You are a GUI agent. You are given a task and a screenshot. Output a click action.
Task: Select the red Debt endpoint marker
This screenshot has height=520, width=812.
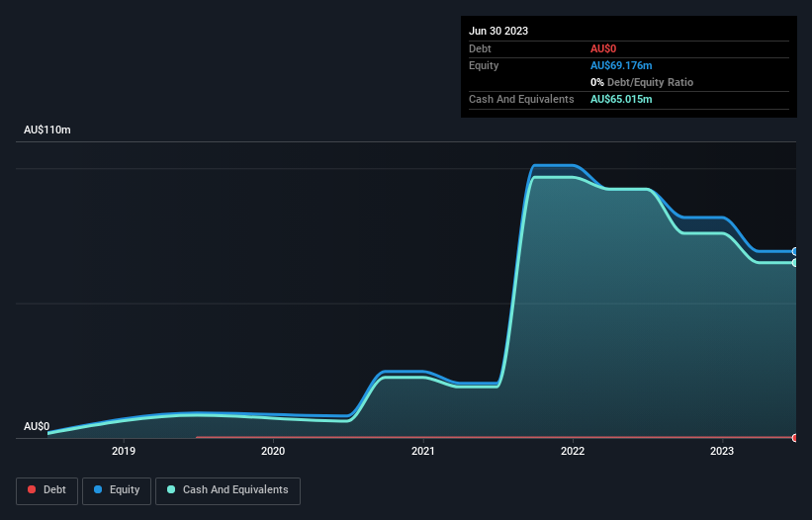795,438
